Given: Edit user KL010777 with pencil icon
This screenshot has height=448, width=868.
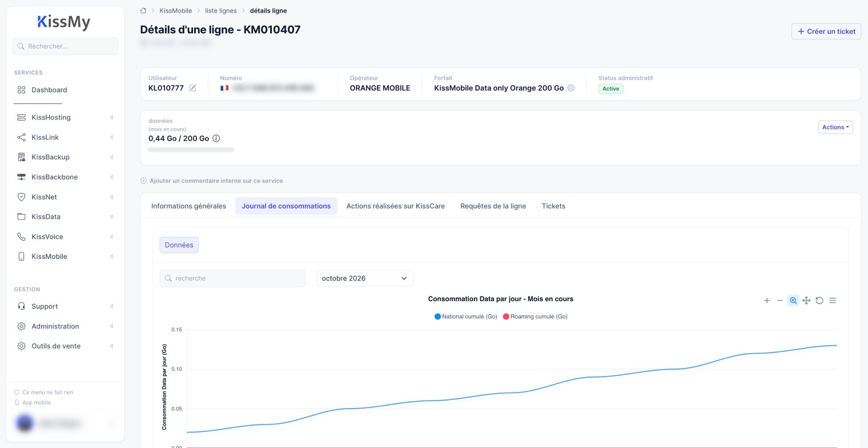Looking at the screenshot, I should pyautogui.click(x=193, y=88).
